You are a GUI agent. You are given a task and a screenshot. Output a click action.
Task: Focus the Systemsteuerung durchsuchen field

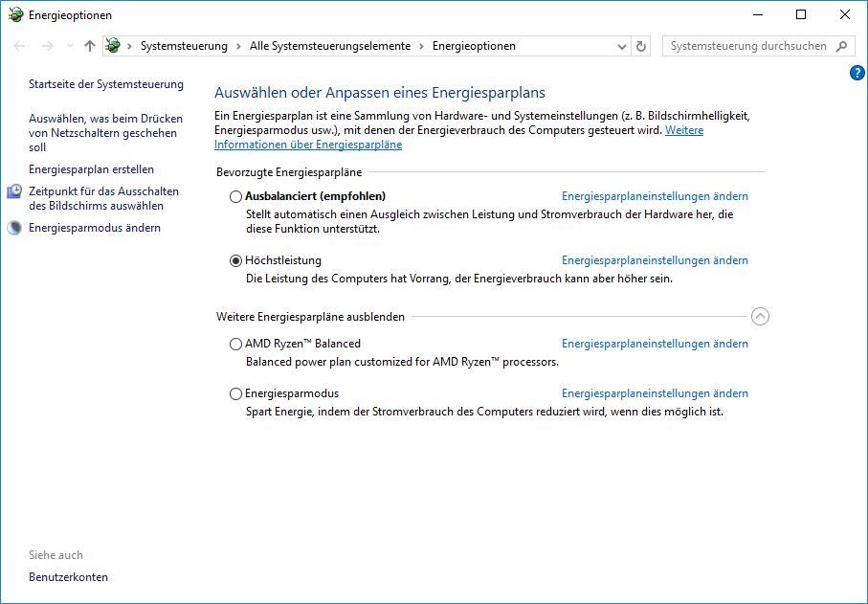pos(758,46)
